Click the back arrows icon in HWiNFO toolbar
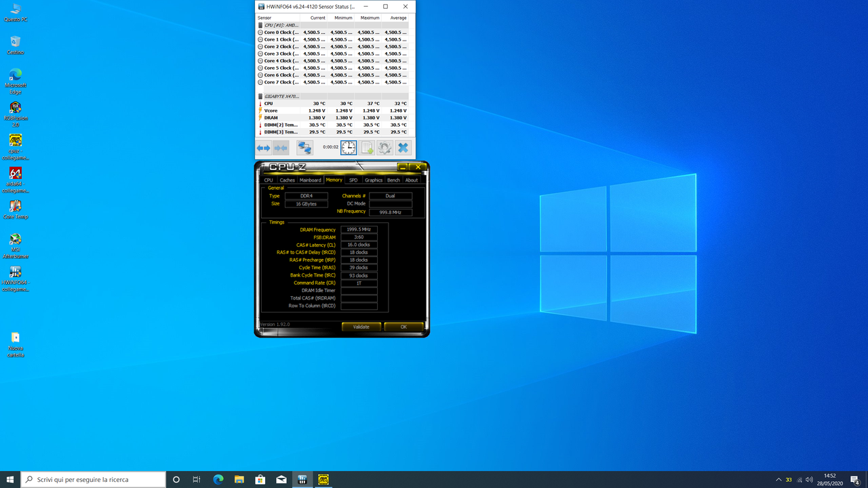Screen dimensions: 868x488 click(x=263, y=148)
